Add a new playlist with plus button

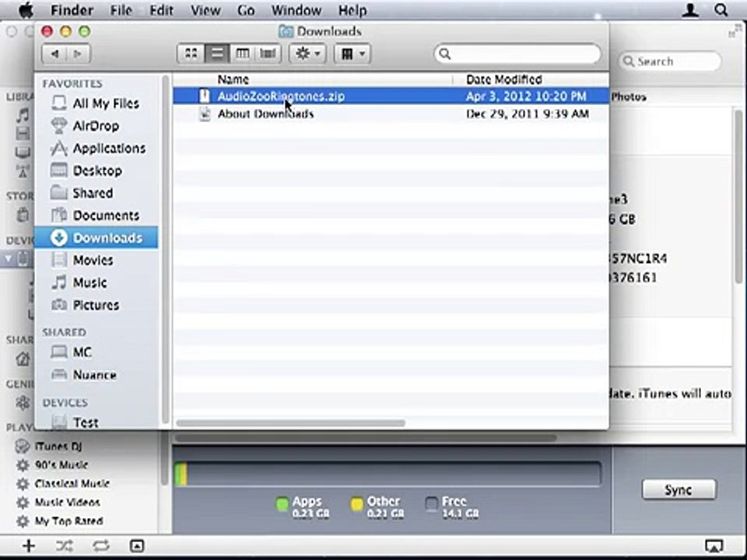[29, 546]
